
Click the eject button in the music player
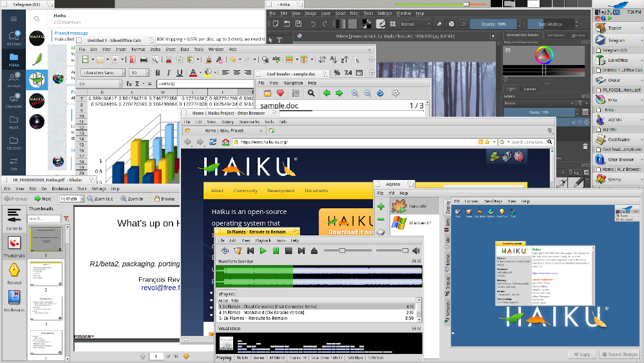click(x=314, y=251)
